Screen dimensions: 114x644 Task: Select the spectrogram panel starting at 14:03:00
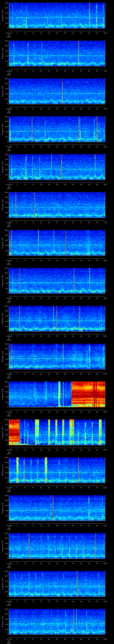point(57,91)
